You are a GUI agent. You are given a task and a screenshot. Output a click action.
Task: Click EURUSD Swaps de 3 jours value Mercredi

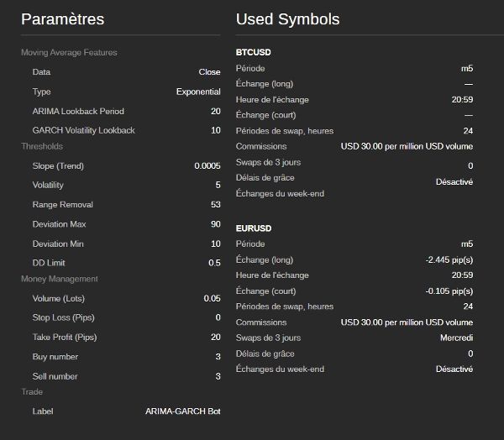(454, 338)
